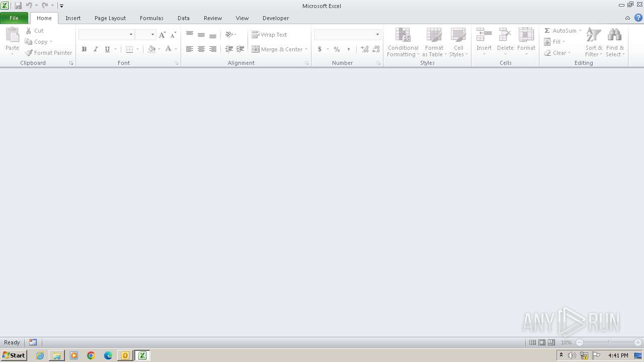Click Decrease Indent icon

coord(229,49)
